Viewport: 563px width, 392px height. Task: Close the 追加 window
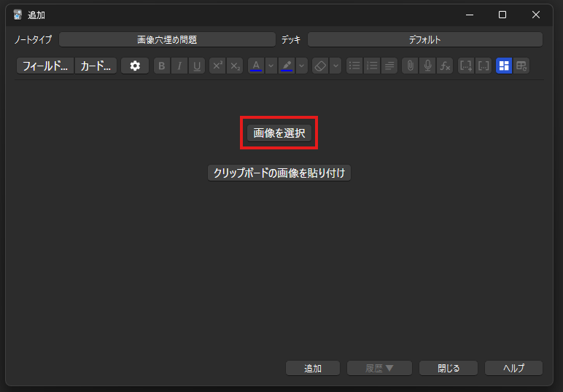536,15
